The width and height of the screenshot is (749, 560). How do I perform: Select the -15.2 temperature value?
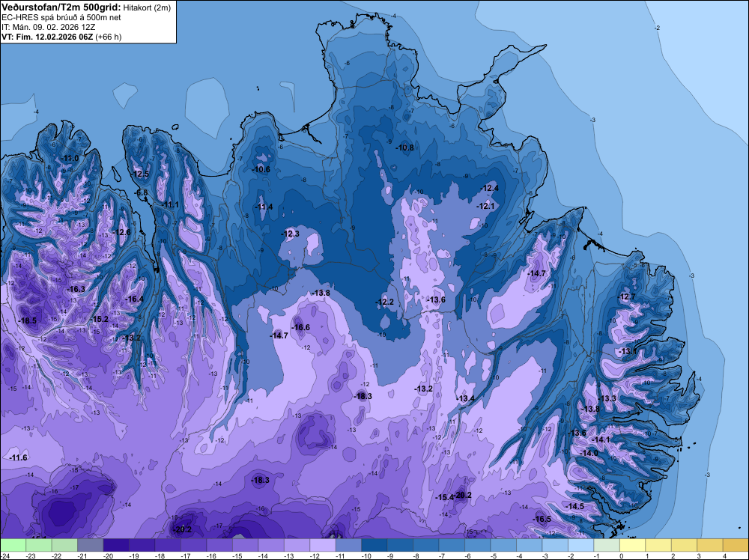pos(100,319)
